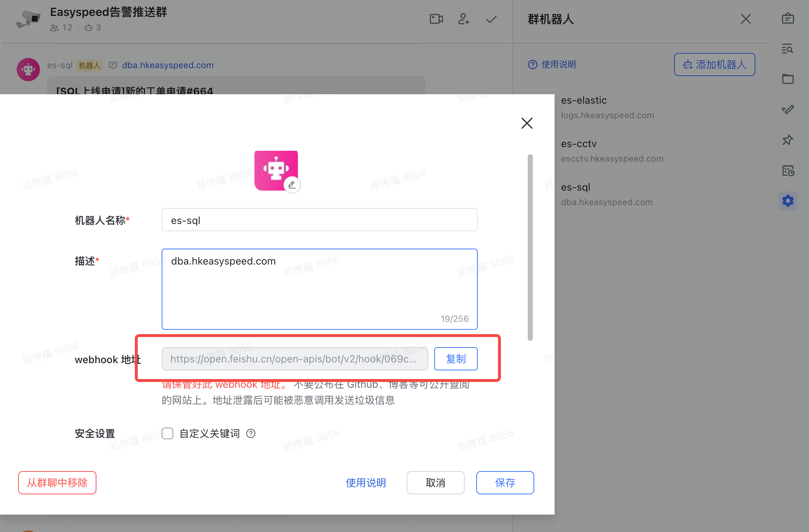Click the bot count 3 in header
This screenshot has height=532, width=809.
click(92, 28)
